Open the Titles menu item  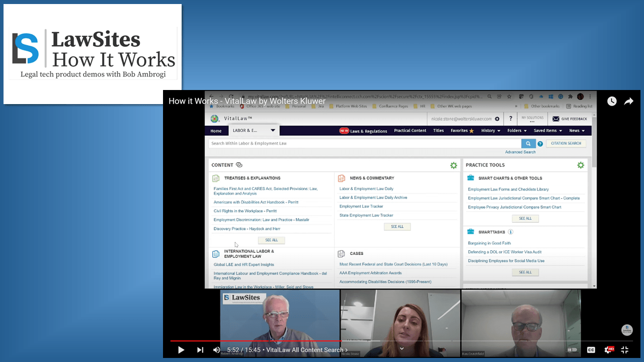pos(438,131)
